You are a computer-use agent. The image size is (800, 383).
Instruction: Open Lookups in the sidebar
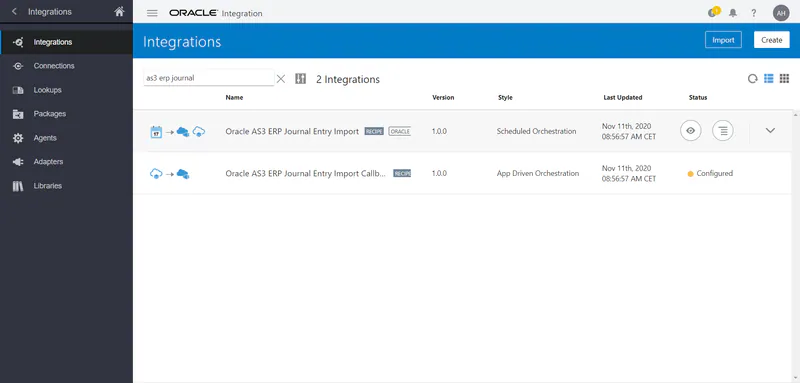(66, 90)
